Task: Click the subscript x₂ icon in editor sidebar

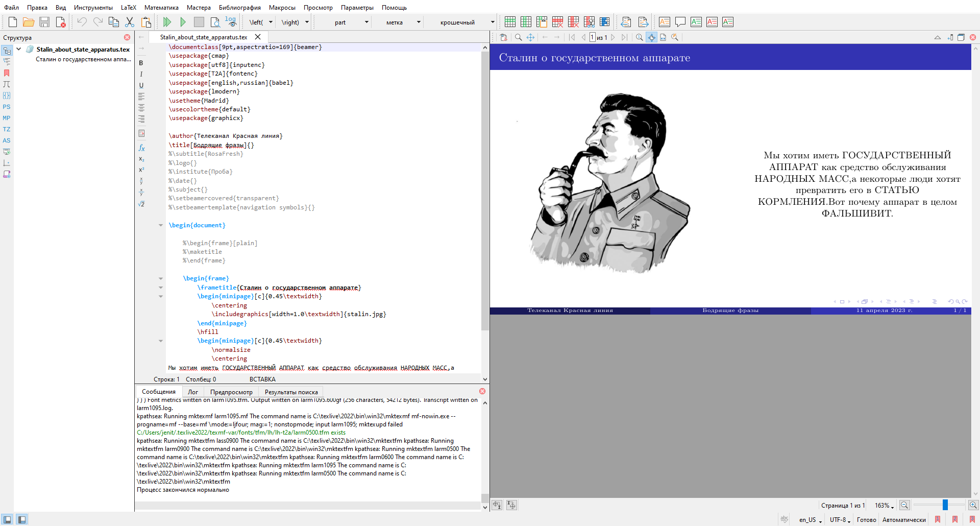Action: (x=141, y=159)
